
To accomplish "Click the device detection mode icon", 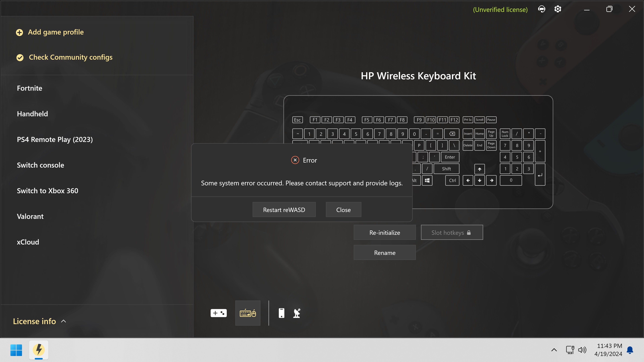I will pyautogui.click(x=297, y=313).
